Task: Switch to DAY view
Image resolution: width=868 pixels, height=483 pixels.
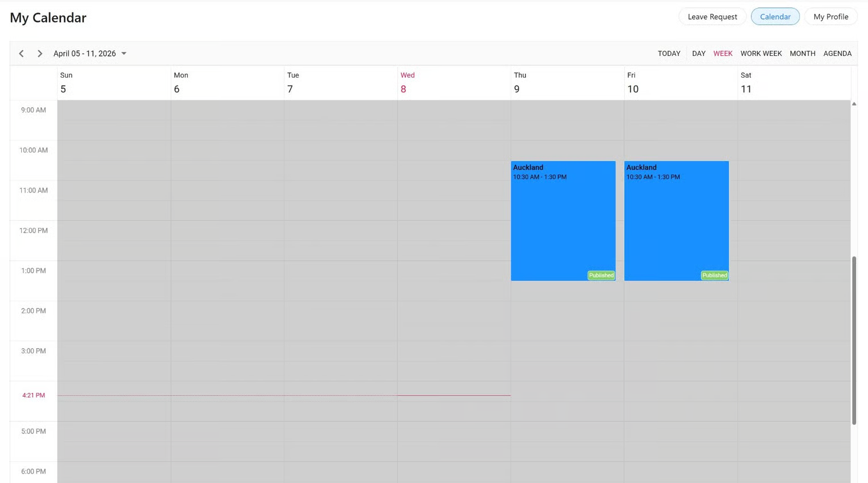Action: click(698, 54)
